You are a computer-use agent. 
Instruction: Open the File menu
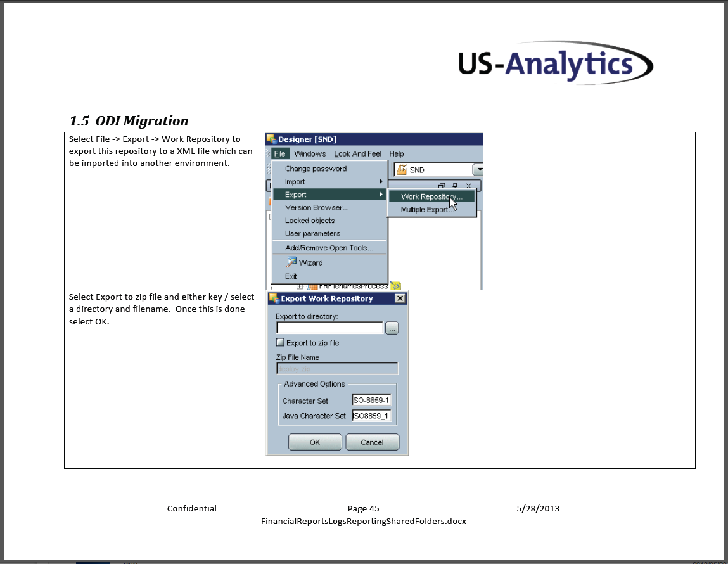point(279,153)
